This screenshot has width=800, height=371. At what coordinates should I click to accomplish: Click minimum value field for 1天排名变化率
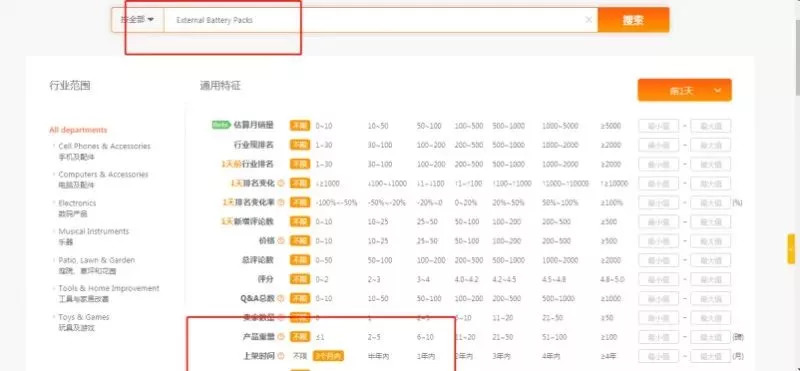click(658, 203)
